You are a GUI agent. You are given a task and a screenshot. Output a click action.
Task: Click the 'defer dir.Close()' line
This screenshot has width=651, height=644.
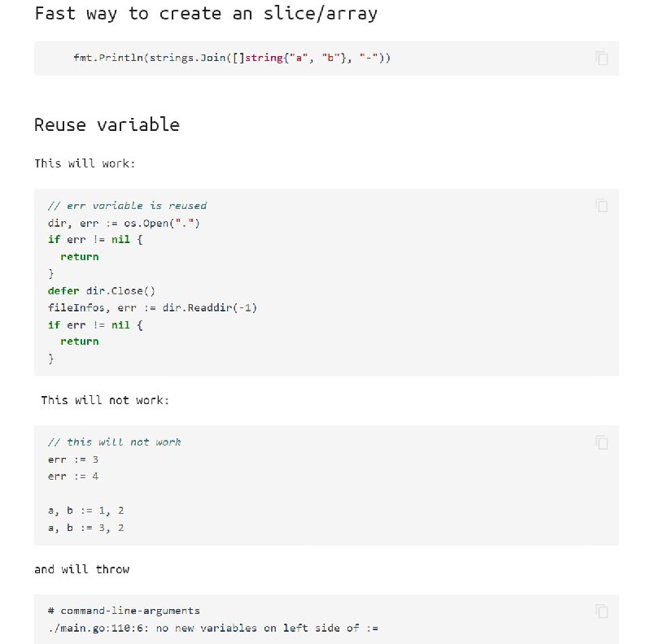(101, 290)
